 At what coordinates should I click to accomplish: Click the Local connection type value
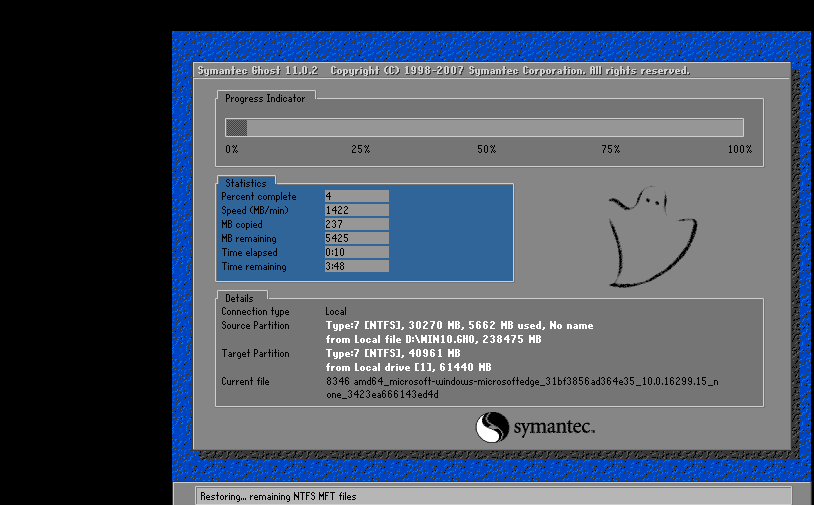[336, 312]
